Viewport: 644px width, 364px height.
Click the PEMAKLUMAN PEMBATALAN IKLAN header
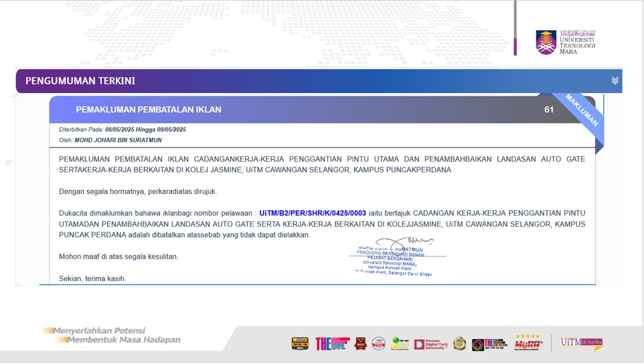coord(149,110)
